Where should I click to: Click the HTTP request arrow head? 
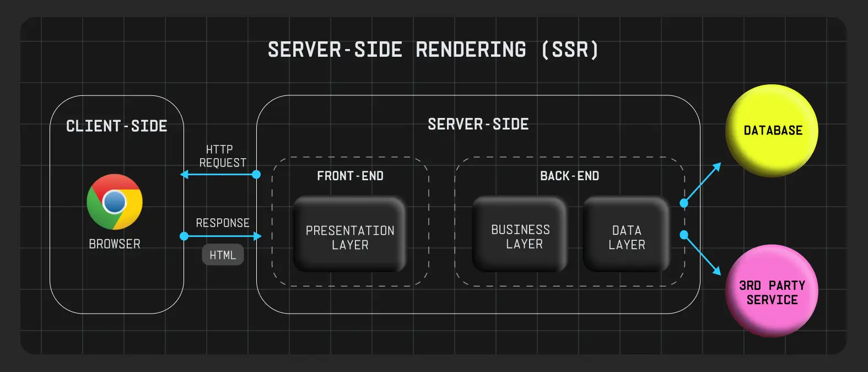(x=185, y=175)
